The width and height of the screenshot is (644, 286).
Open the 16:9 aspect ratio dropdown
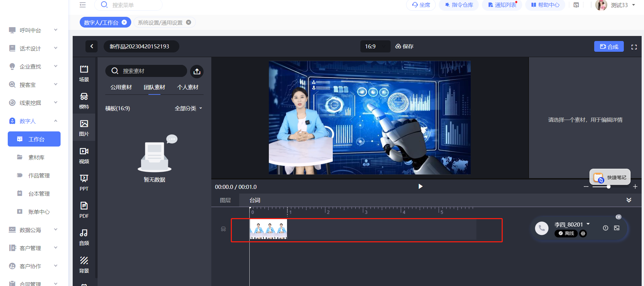(375, 46)
